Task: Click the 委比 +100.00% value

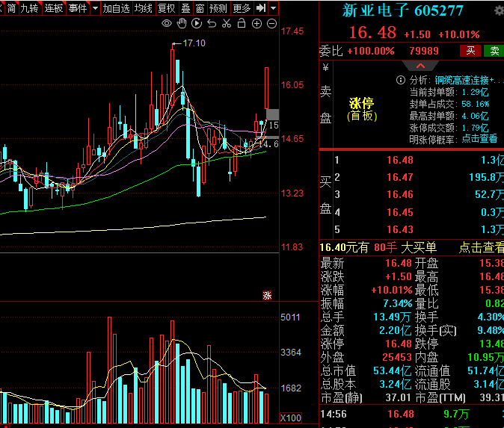Action: tap(371, 51)
